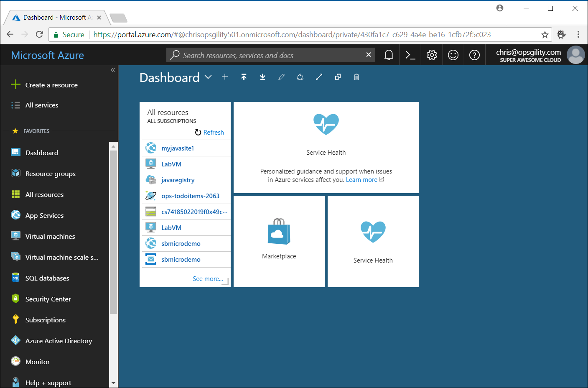This screenshot has width=588, height=388.
Task: Open the Share dashboard icon
Action: pyautogui.click(x=300, y=77)
